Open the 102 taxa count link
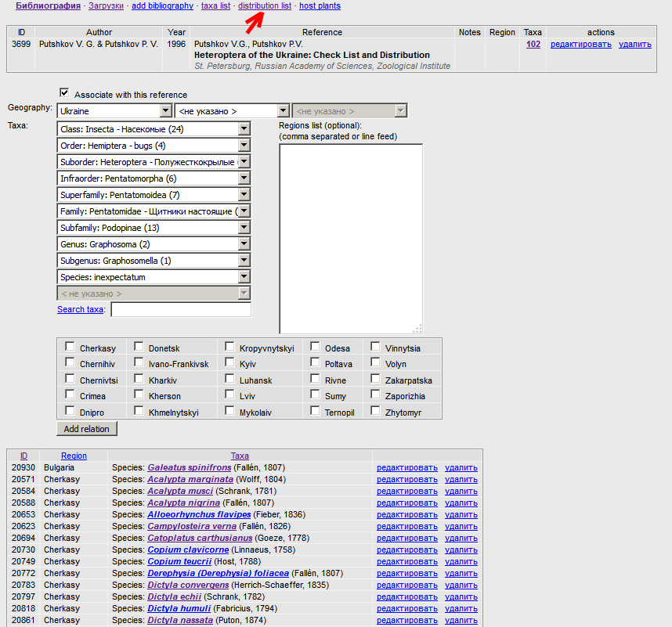Viewport: 672px width, 627px height. 533,45
